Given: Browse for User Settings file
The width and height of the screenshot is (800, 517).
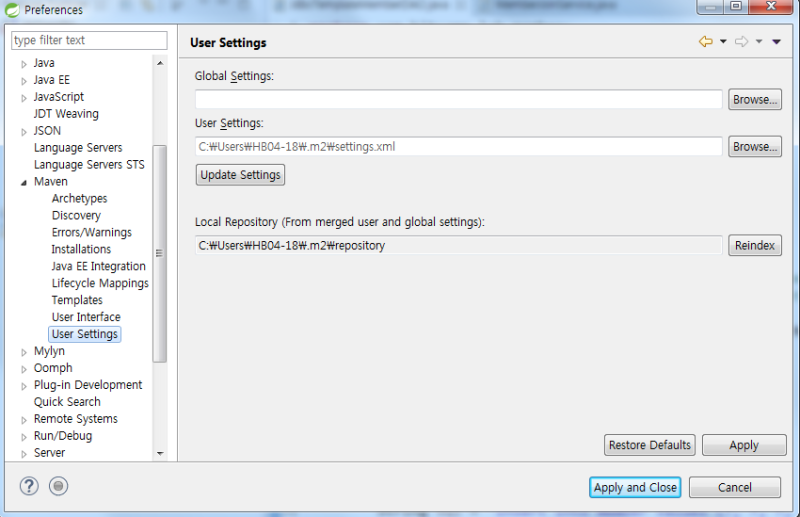Looking at the screenshot, I should [x=755, y=146].
